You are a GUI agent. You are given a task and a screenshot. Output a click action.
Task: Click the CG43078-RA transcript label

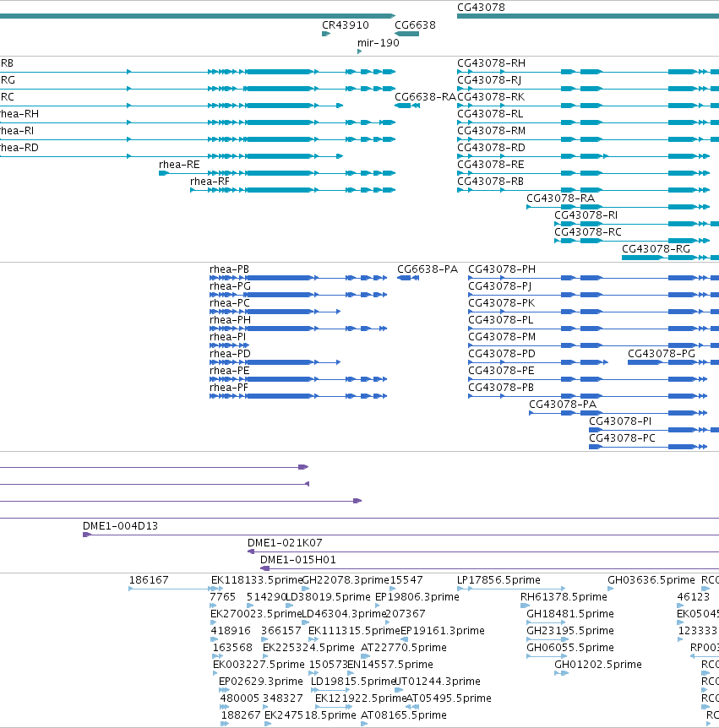tap(560, 198)
